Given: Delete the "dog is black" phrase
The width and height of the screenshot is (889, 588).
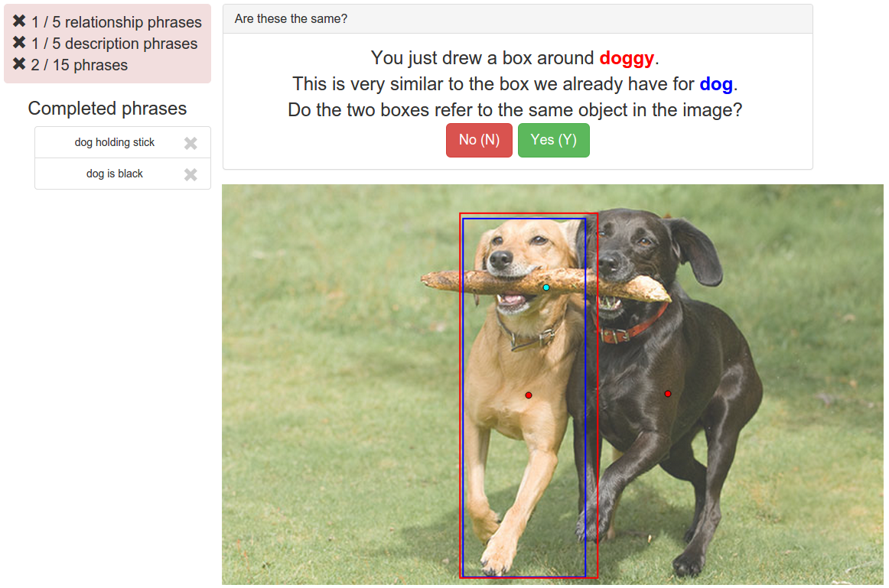Looking at the screenshot, I should 190,174.
